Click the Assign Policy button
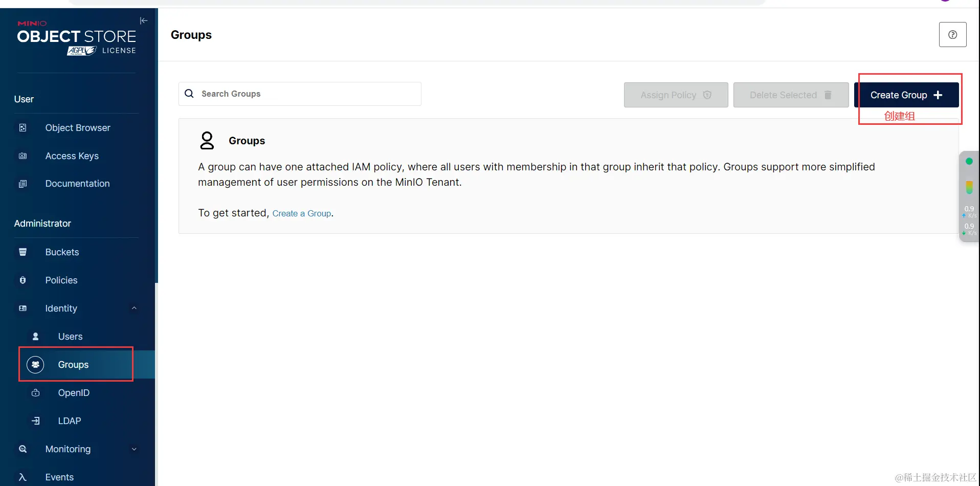This screenshot has width=980, height=486. tap(676, 95)
